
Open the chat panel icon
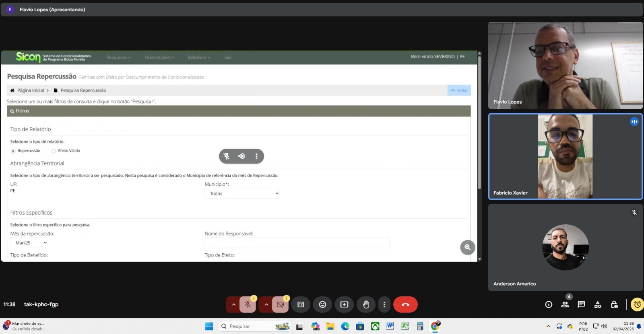(x=581, y=305)
